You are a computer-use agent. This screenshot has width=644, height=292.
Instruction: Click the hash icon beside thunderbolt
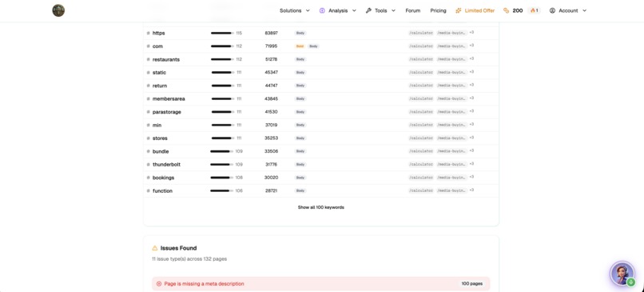[149, 165]
